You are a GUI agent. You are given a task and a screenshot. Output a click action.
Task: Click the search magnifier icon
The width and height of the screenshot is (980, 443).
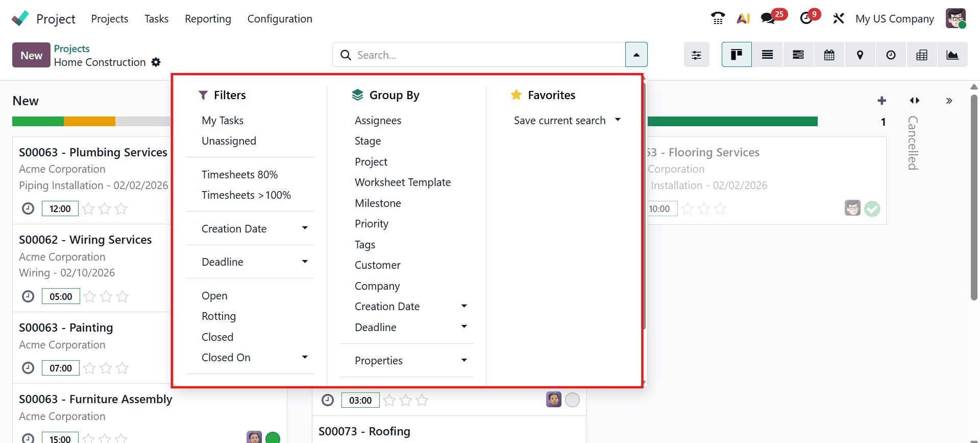coord(346,55)
